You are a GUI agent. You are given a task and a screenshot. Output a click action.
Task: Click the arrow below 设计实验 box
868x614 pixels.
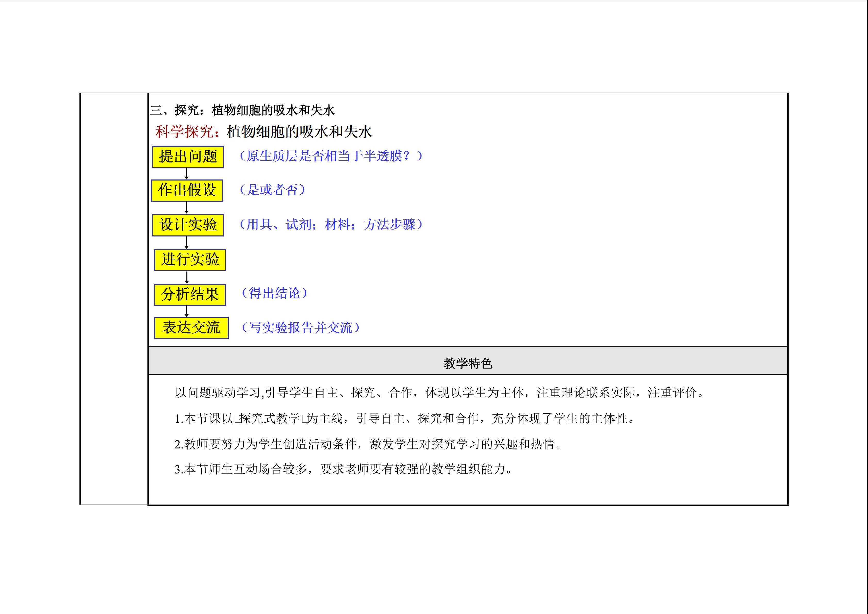point(186,242)
